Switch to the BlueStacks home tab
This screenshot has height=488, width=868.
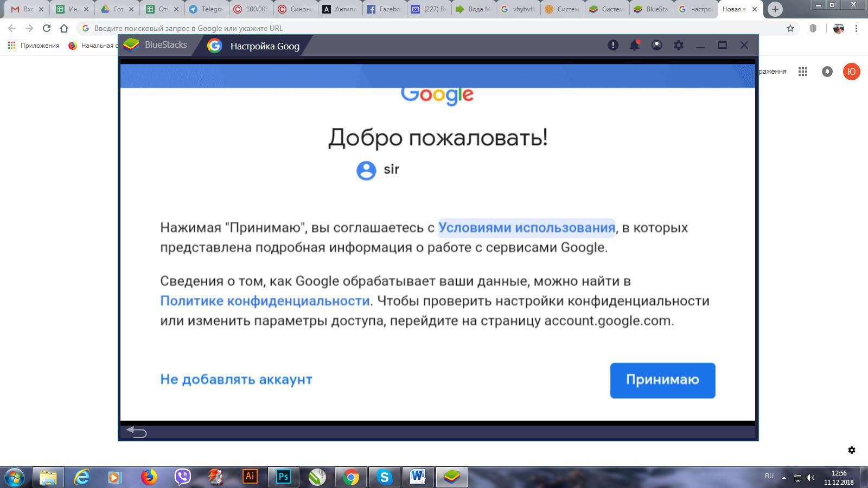[x=156, y=46]
